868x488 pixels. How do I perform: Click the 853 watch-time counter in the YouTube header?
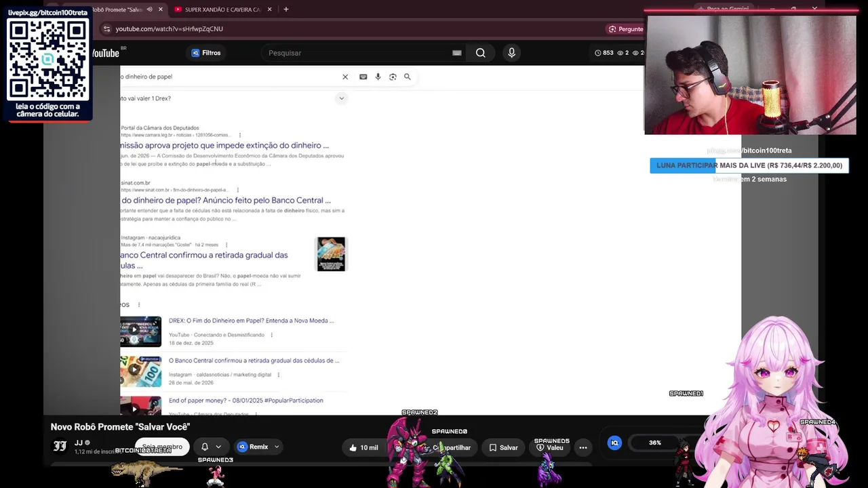604,53
